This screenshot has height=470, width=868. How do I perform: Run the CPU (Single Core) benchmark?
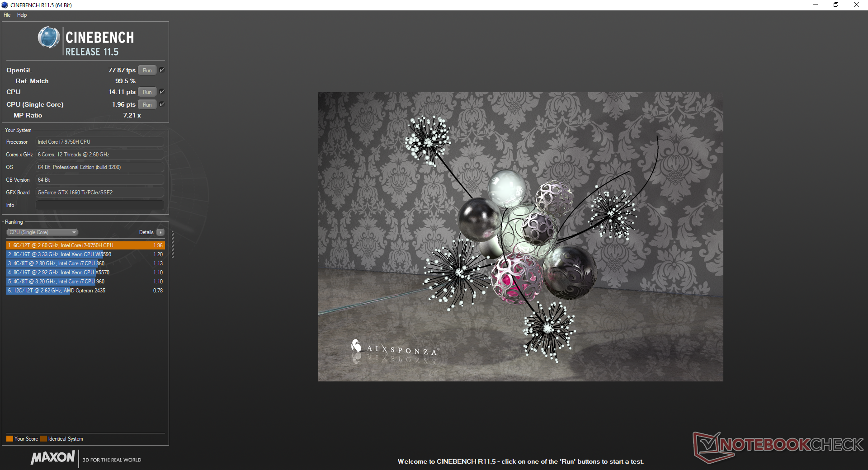pos(147,104)
